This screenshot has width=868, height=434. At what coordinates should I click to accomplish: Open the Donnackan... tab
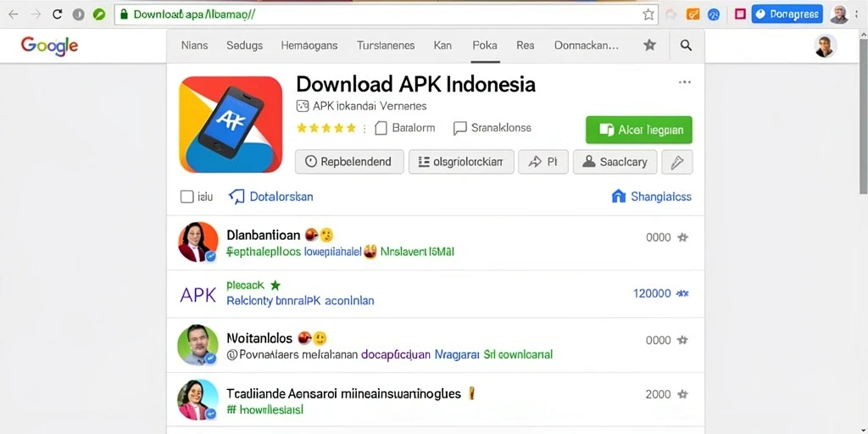pos(587,46)
